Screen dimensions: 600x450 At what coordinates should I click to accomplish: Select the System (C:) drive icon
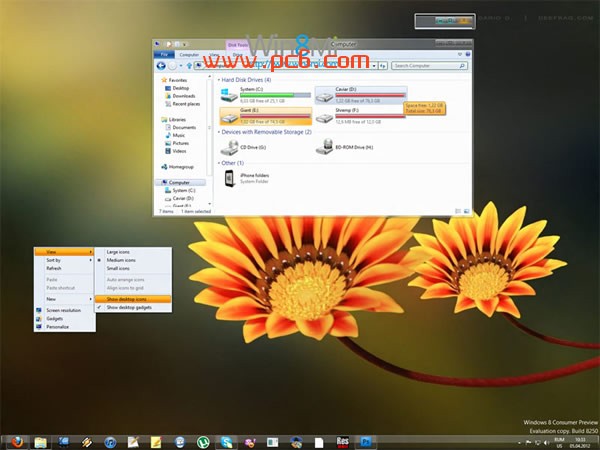tap(229, 95)
